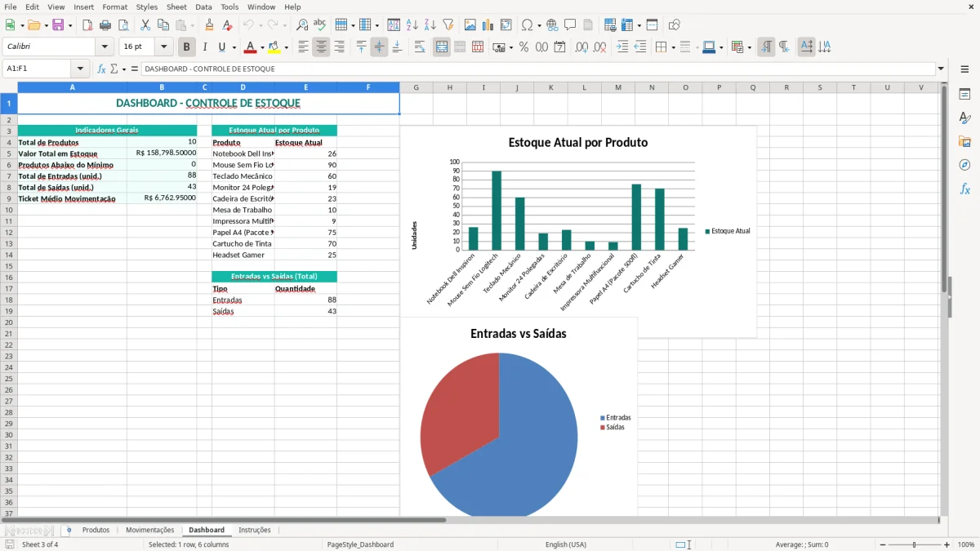Open the Properties deck in the sidebar
Screen dimensions: 980x551
point(964,94)
